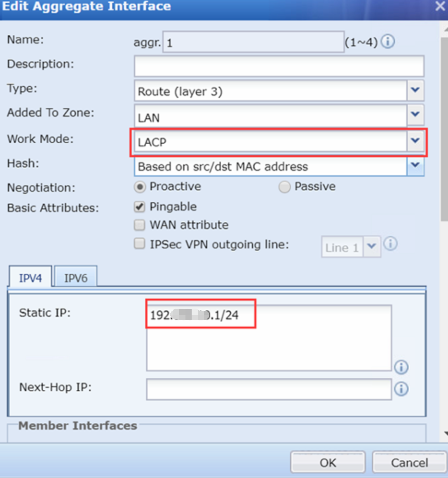448x478 pixels.
Task: Click the Description input field
Action: pyautogui.click(x=279, y=66)
